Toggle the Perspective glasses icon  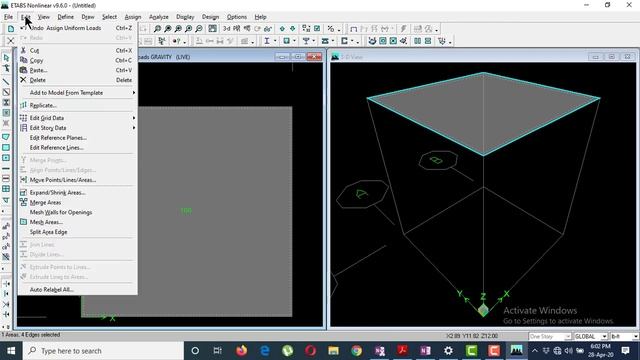click(268, 29)
